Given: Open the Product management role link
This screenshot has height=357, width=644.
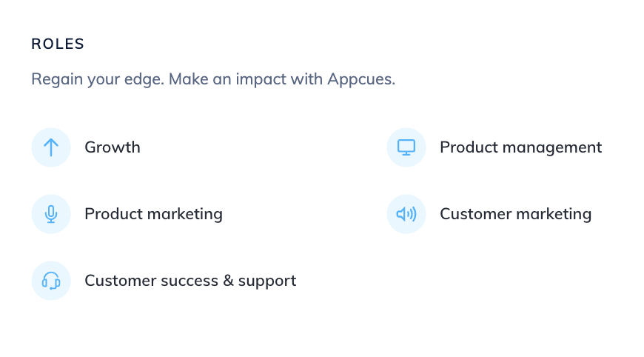Looking at the screenshot, I should 521,147.
